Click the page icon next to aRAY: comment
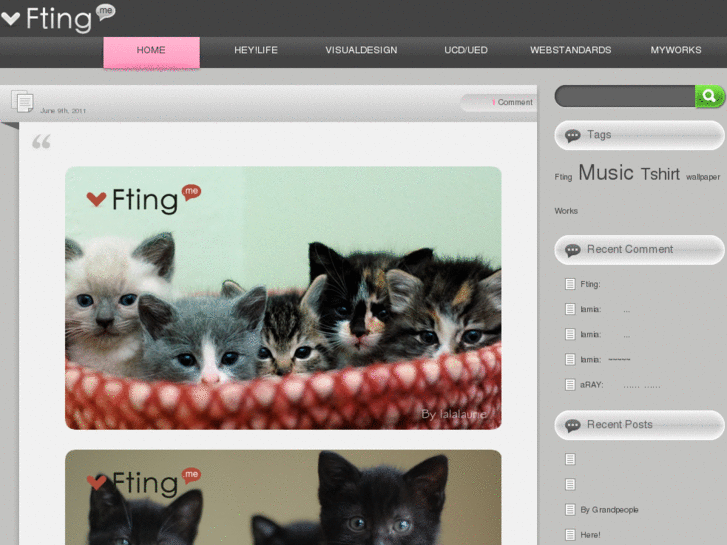This screenshot has width=727, height=545. tap(570, 385)
